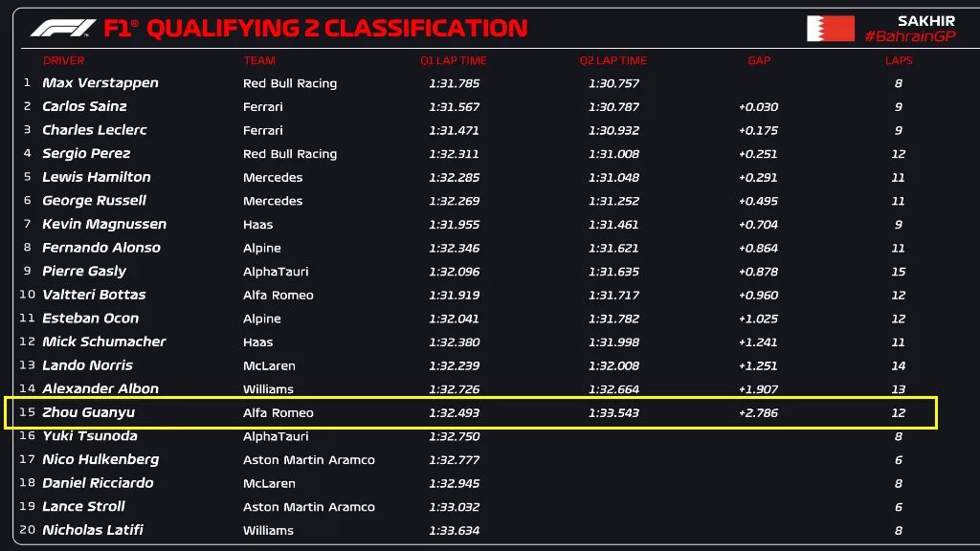The height and width of the screenshot is (551, 980).
Task: Select Max Verstappen driver name
Action: coord(100,83)
